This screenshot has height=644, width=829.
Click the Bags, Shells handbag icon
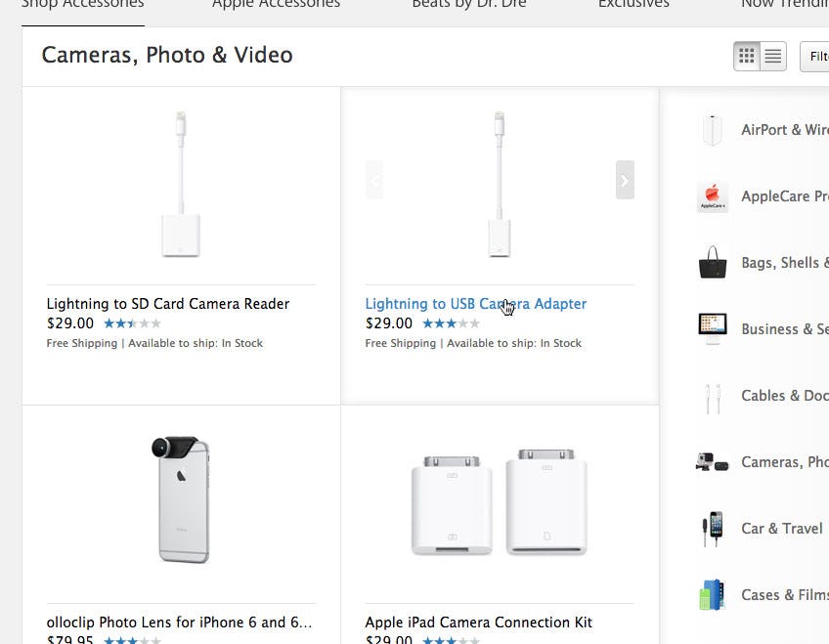tap(712, 263)
